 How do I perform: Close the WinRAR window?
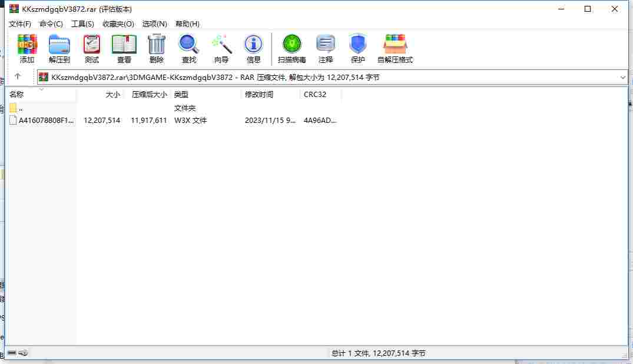click(614, 8)
